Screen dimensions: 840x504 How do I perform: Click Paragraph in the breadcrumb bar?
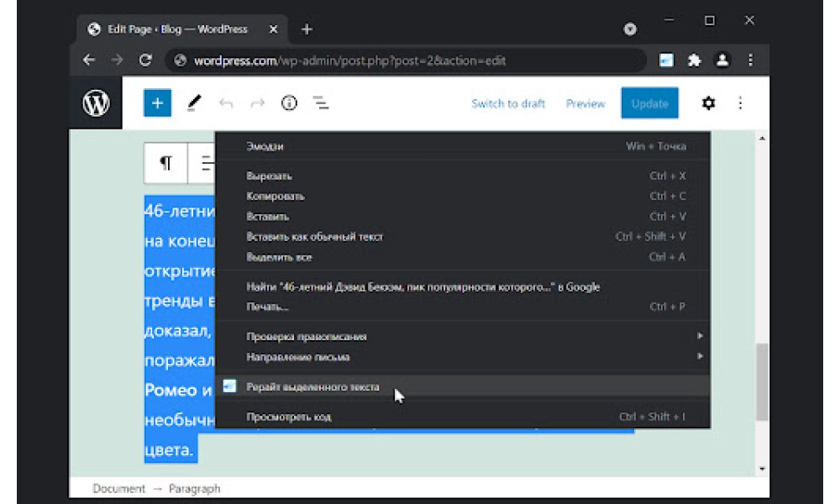(195, 489)
